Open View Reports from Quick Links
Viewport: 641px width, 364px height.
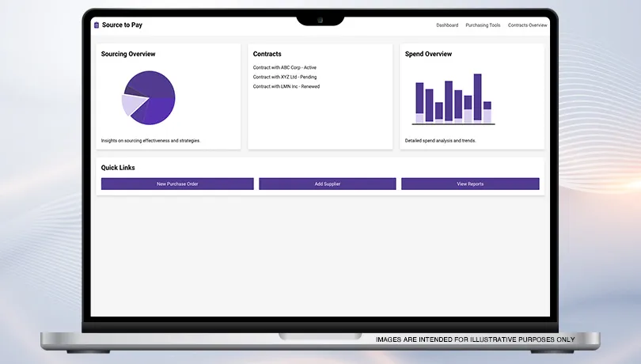(x=470, y=184)
